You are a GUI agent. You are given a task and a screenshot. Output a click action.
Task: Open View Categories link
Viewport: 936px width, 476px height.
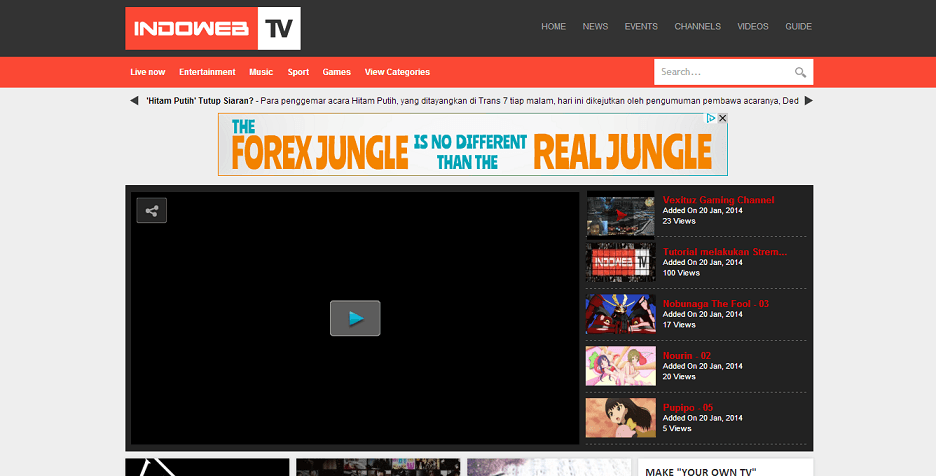397,72
